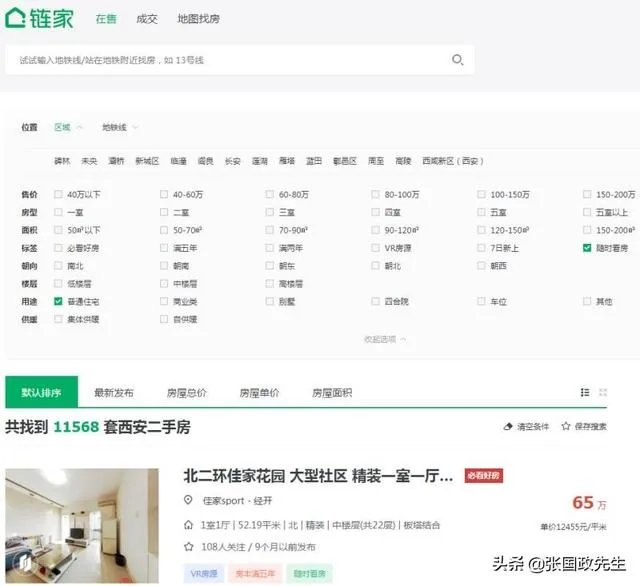Check the 90-120㎡ area checkbox
Viewport: 640px width, 586px height.
pos(376,230)
